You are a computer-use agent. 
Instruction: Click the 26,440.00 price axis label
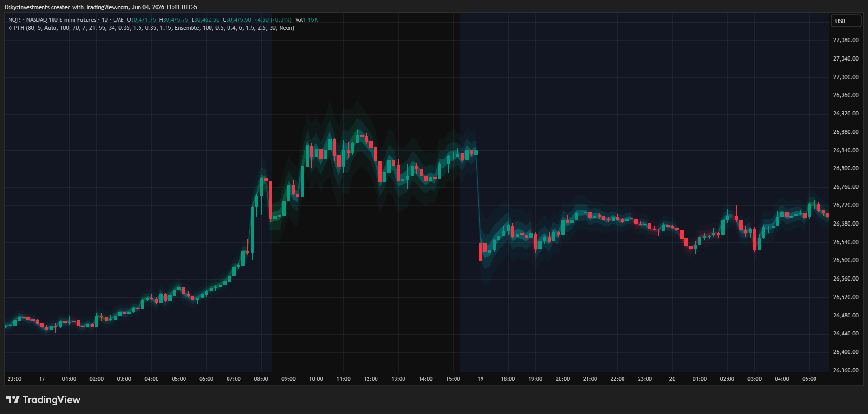point(846,334)
